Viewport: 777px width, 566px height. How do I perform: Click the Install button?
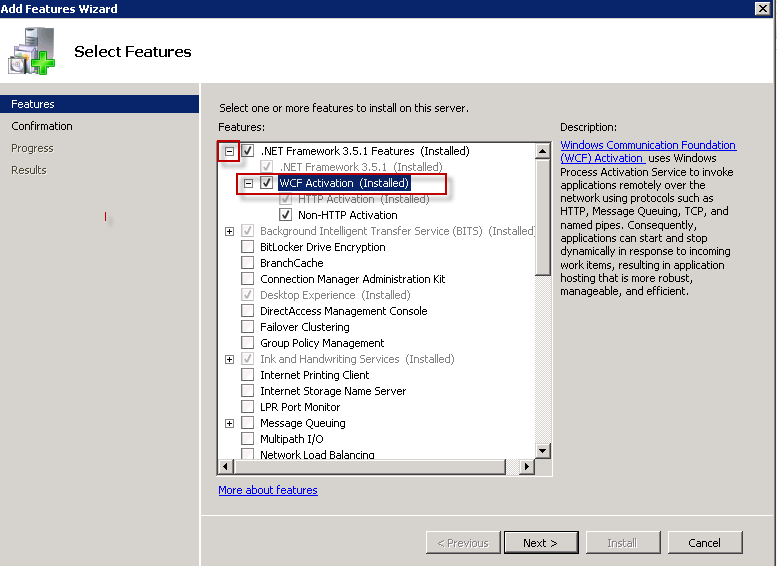click(623, 543)
